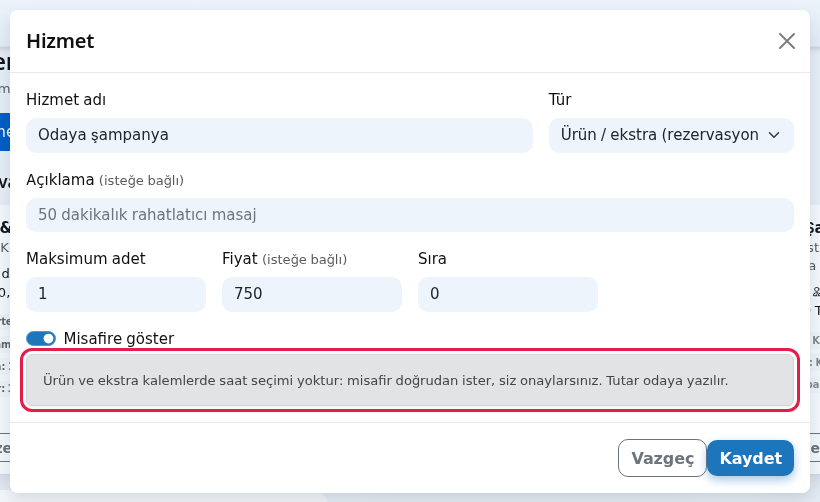820x502 pixels.
Task: Select the Sıra order field
Action: [508, 294]
